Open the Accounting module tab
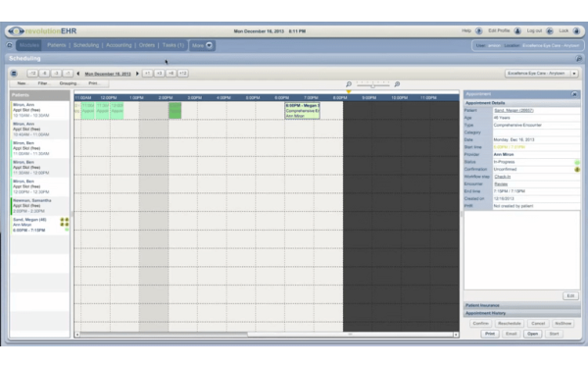 click(119, 45)
